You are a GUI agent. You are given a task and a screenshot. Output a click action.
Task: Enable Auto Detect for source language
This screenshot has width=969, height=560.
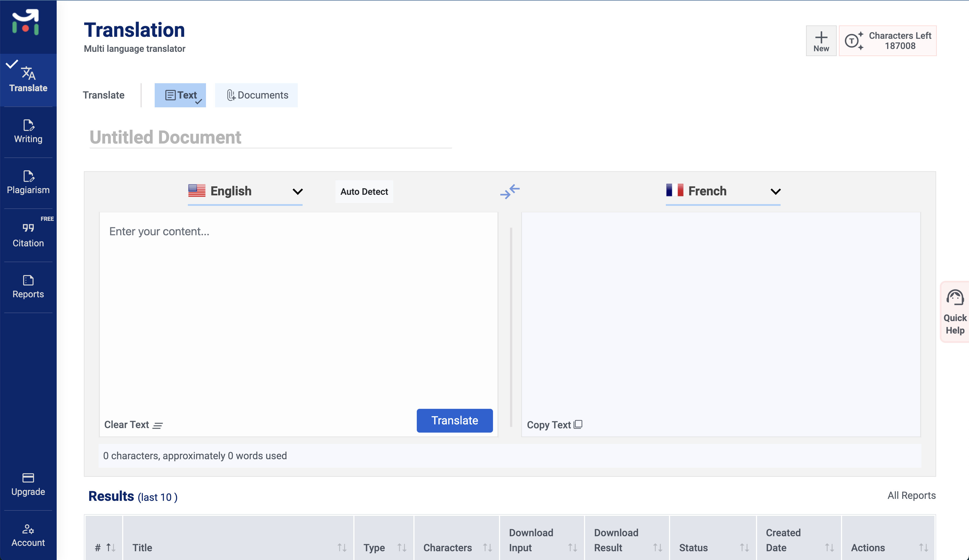(363, 191)
